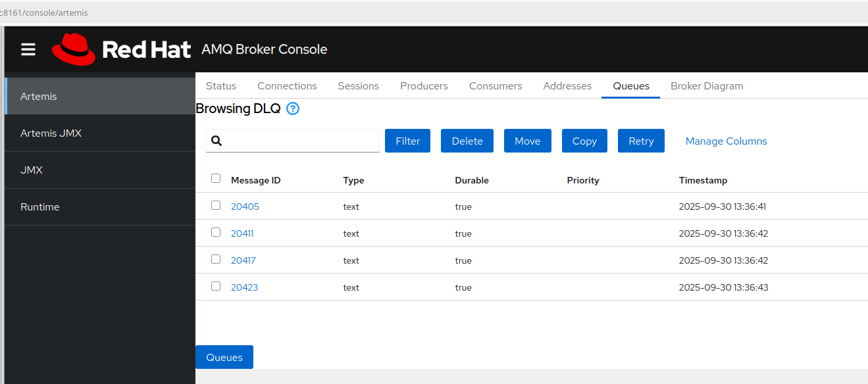Switch to the Connections tab
The height and width of the screenshot is (384, 868).
click(x=287, y=86)
